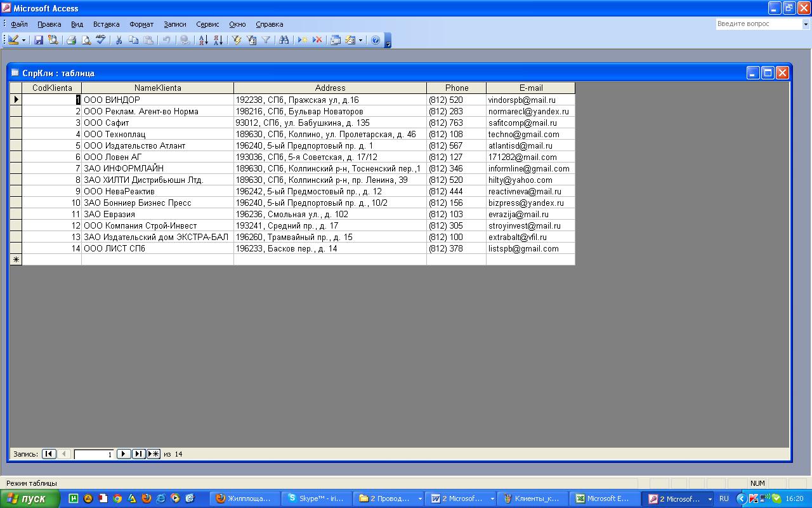Screen dimensions: 812x508
Task: Open the Вставка menu
Action: point(106,24)
